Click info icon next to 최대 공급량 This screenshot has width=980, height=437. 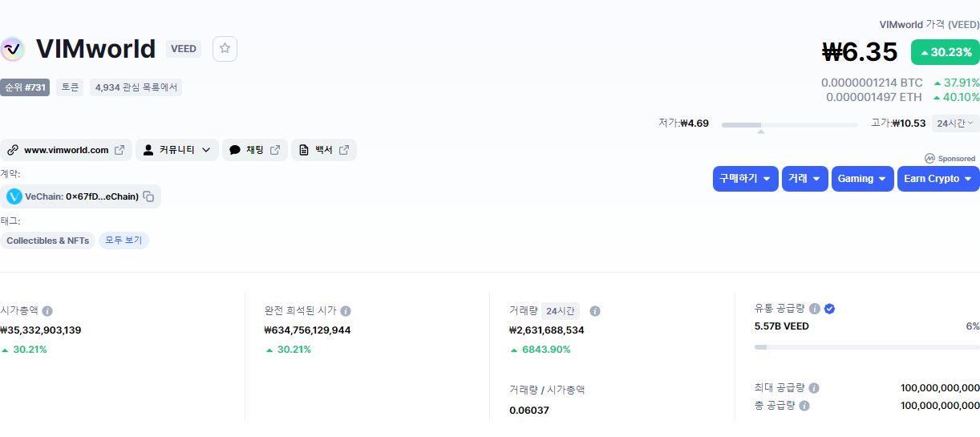tap(814, 388)
